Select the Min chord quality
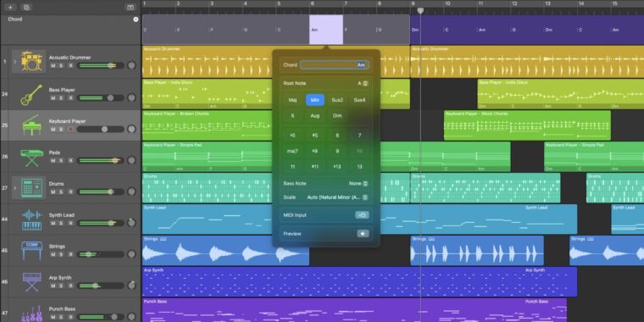 pos(315,100)
